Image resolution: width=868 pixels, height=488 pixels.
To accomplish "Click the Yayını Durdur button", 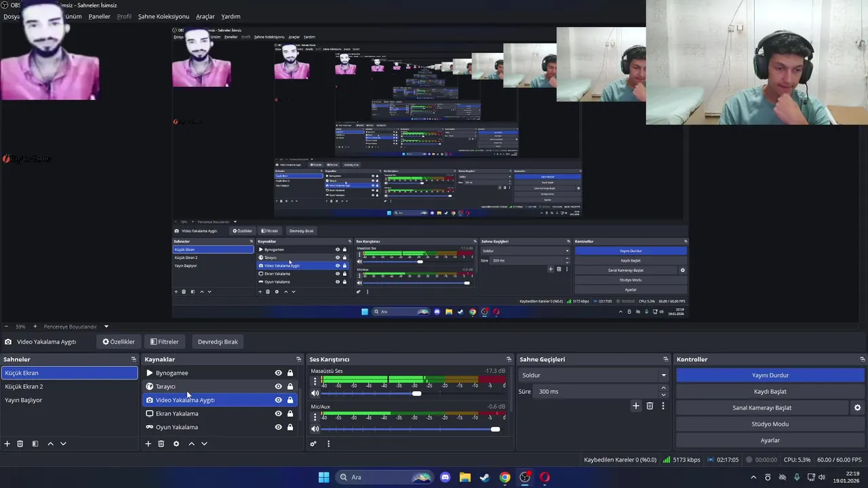I will click(770, 375).
